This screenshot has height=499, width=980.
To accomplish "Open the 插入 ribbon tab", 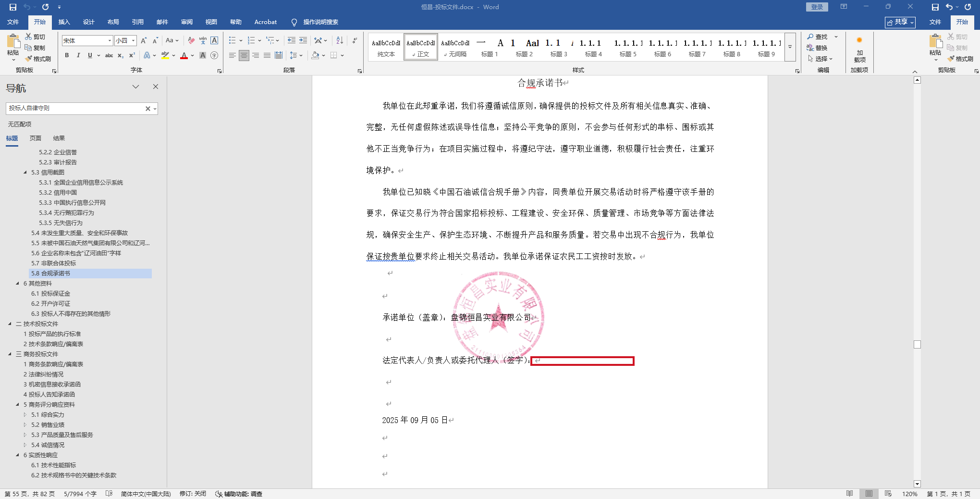I will click(x=64, y=22).
